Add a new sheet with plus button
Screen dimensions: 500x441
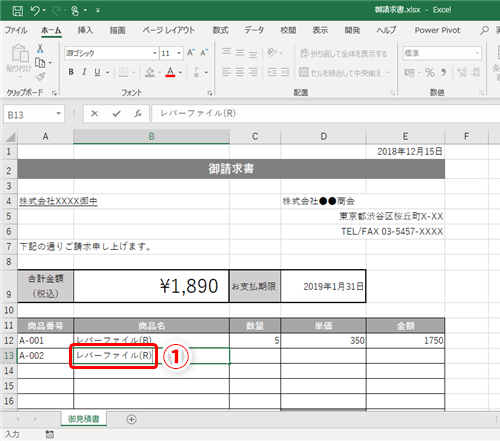click(131, 419)
